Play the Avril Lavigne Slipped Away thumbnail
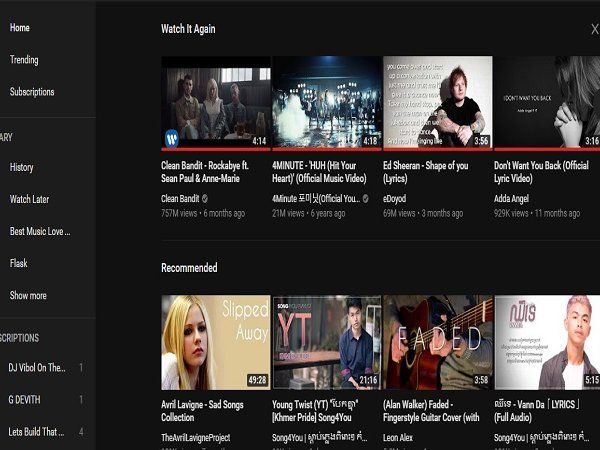The width and height of the screenshot is (600, 450). coord(216,342)
